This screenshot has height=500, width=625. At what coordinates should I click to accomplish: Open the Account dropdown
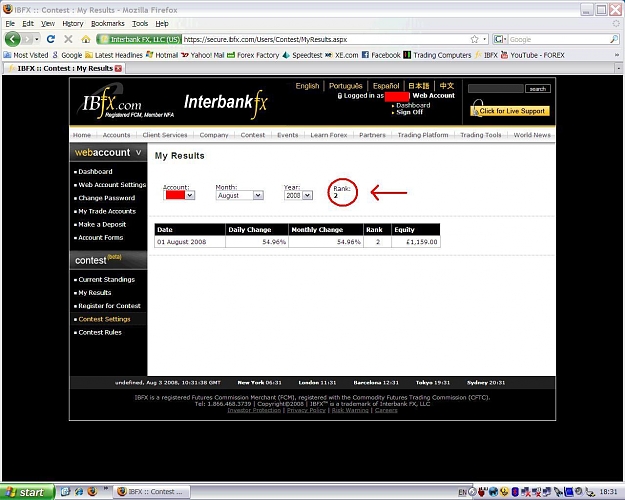[x=179, y=195]
